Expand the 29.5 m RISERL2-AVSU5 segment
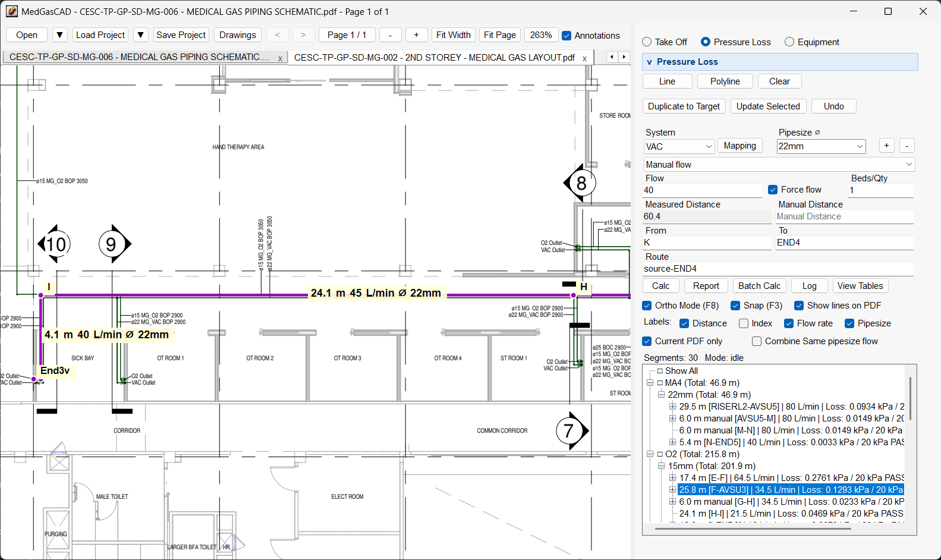Screen dimensions: 941x560 [672, 407]
